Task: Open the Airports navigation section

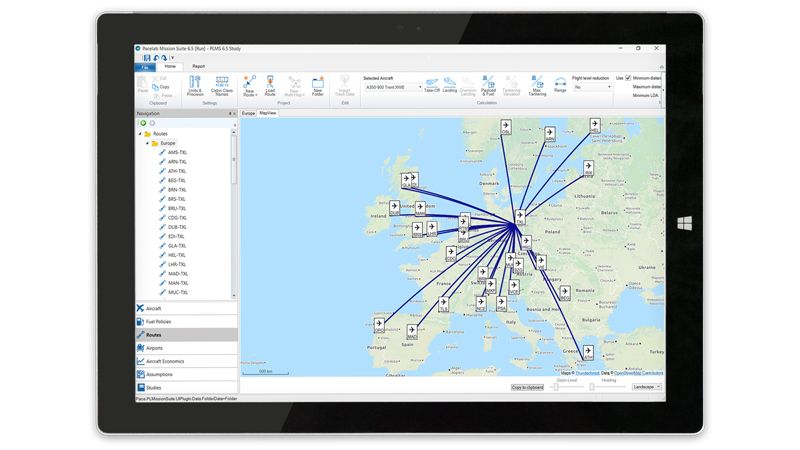Action: coord(154,348)
